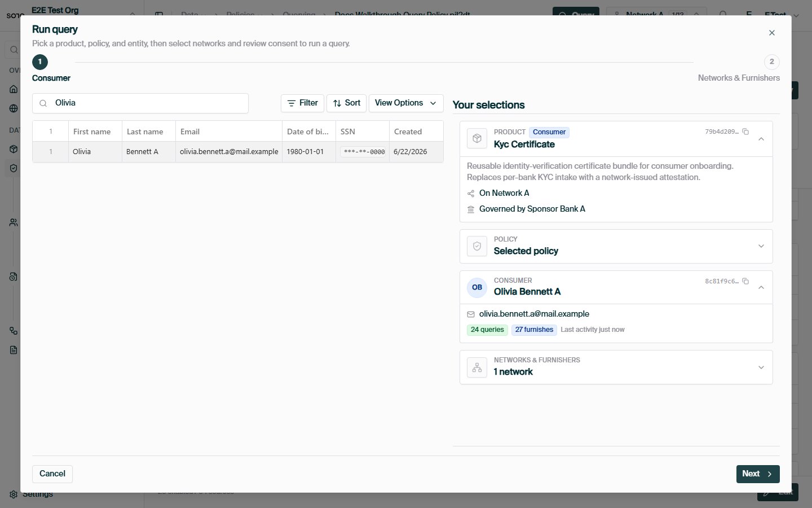
Task: Open the Sort menu
Action: [346, 103]
